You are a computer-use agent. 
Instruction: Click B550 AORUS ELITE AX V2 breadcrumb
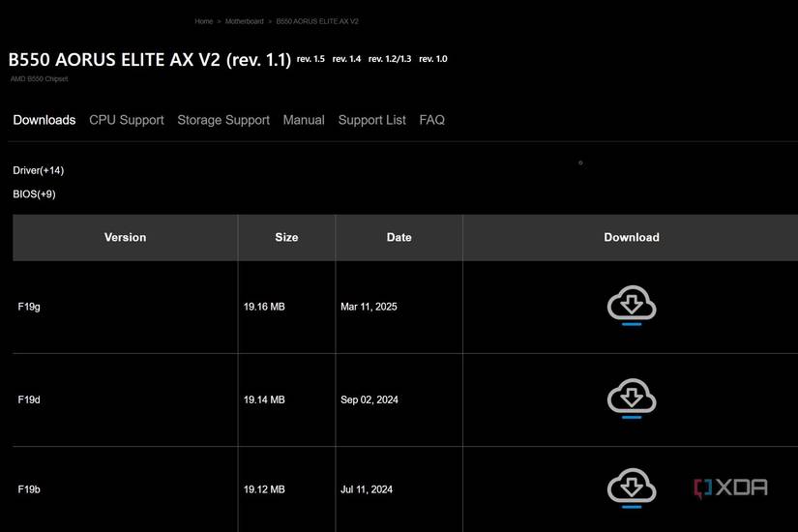317,21
